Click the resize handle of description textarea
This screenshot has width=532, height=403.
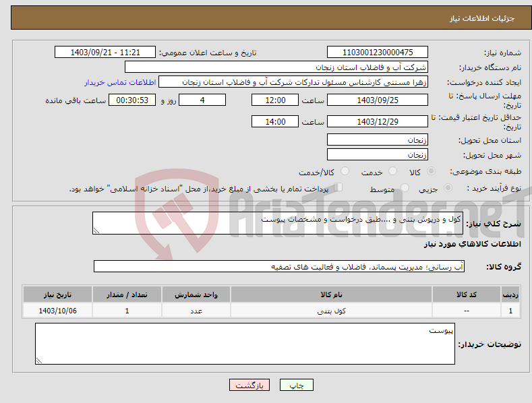coord(96,230)
